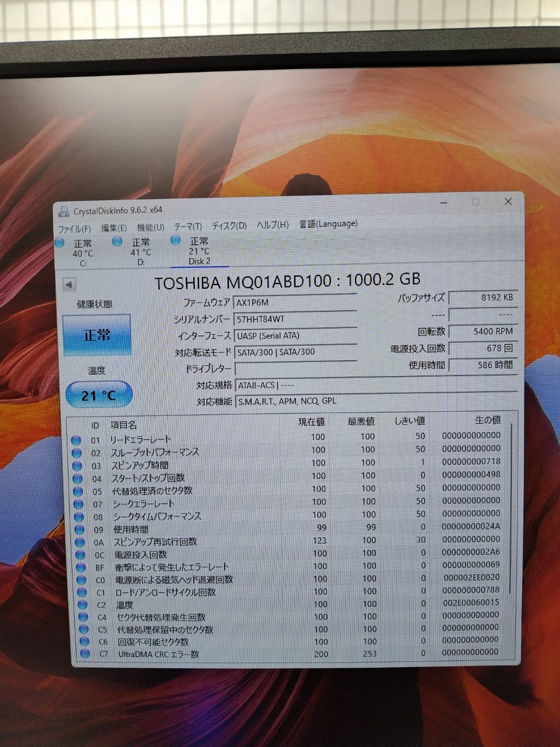The height and width of the screenshot is (747, 560).
Task: Click the 21 °C temperature button
Action: [99, 395]
